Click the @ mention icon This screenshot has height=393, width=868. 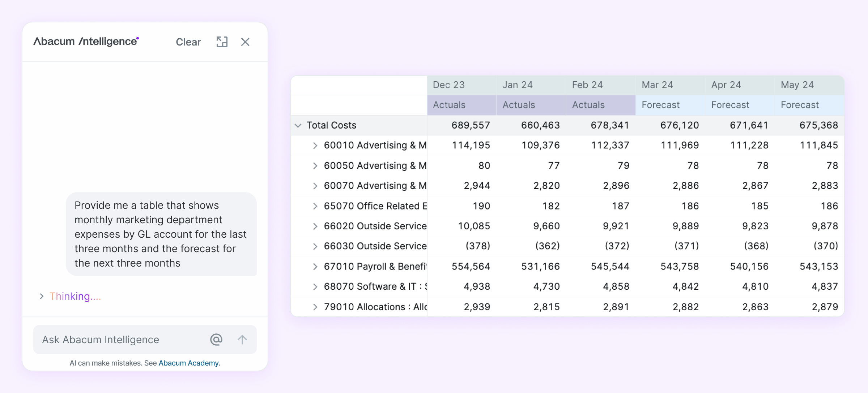point(216,340)
